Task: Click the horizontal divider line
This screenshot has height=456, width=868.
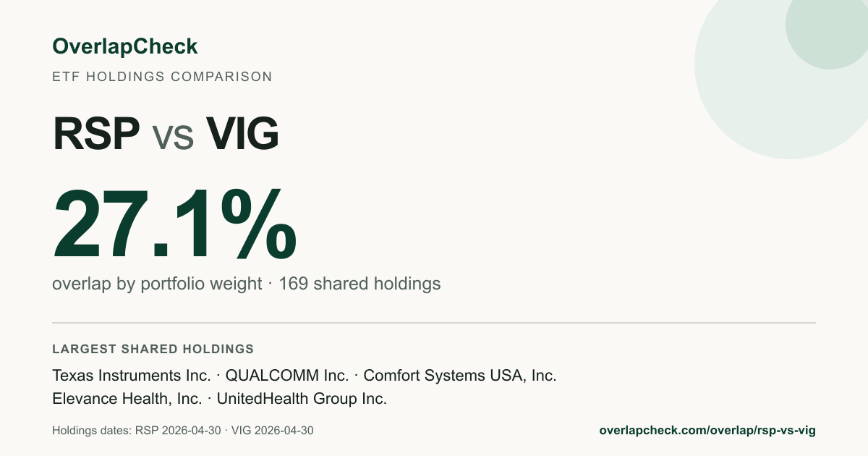Action: click(434, 322)
